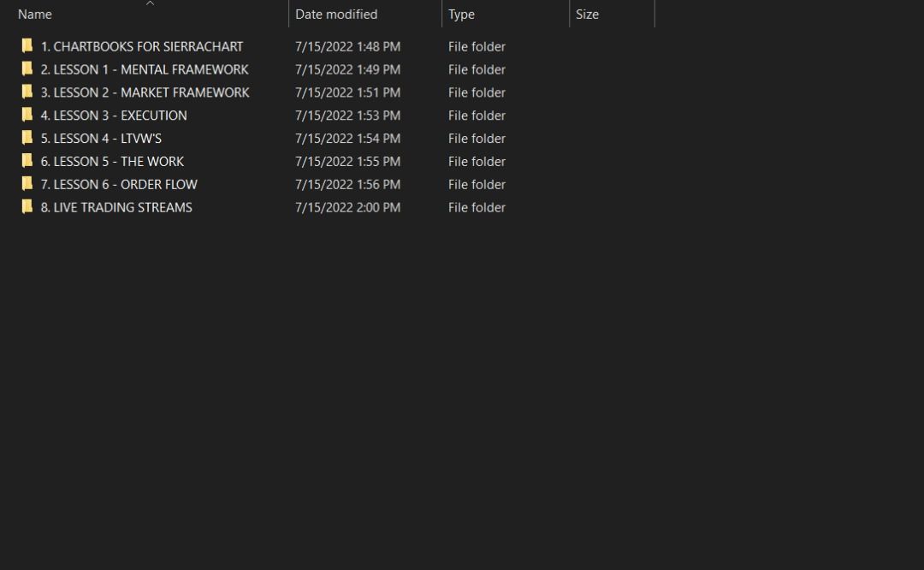The width and height of the screenshot is (924, 570).
Task: Click the Type column header
Action: tap(462, 15)
